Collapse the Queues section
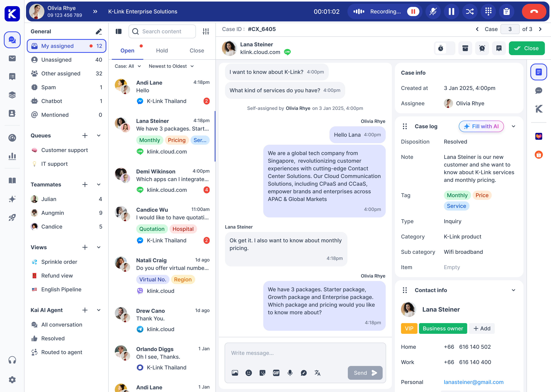 pos(99,135)
